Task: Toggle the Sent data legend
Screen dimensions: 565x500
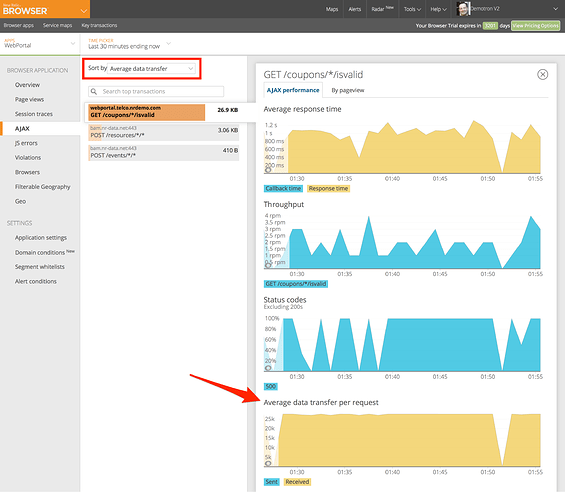Action: (x=272, y=482)
